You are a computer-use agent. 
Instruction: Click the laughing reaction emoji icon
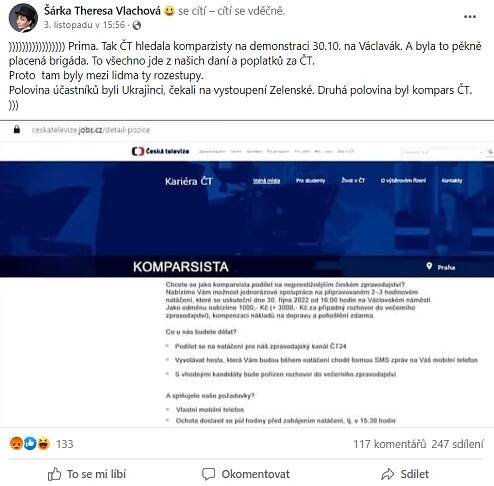point(43,443)
